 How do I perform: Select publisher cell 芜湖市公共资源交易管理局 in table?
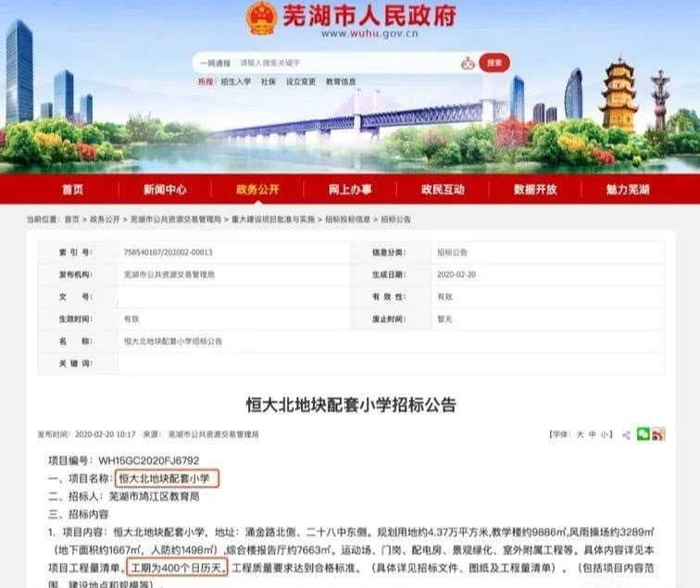click(x=169, y=275)
